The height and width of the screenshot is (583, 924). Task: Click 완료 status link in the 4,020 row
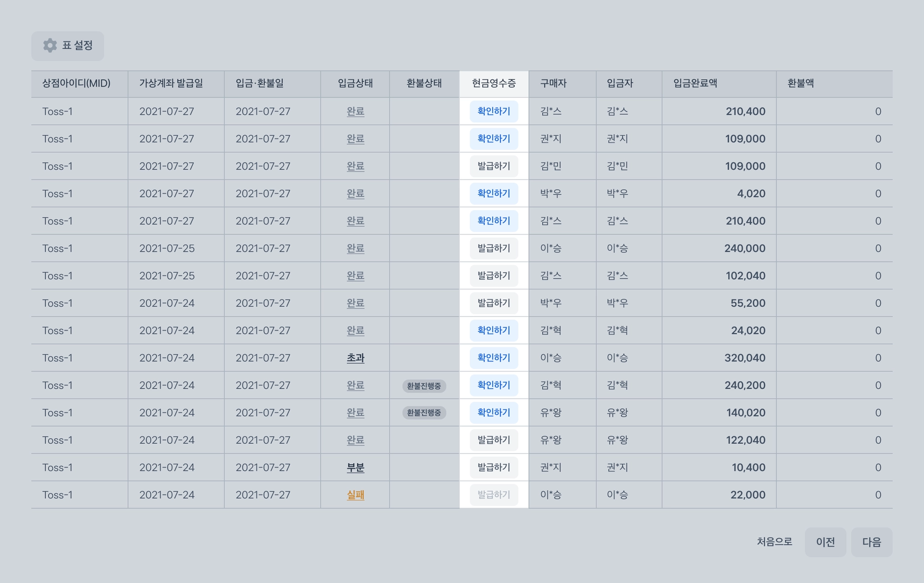click(x=355, y=193)
